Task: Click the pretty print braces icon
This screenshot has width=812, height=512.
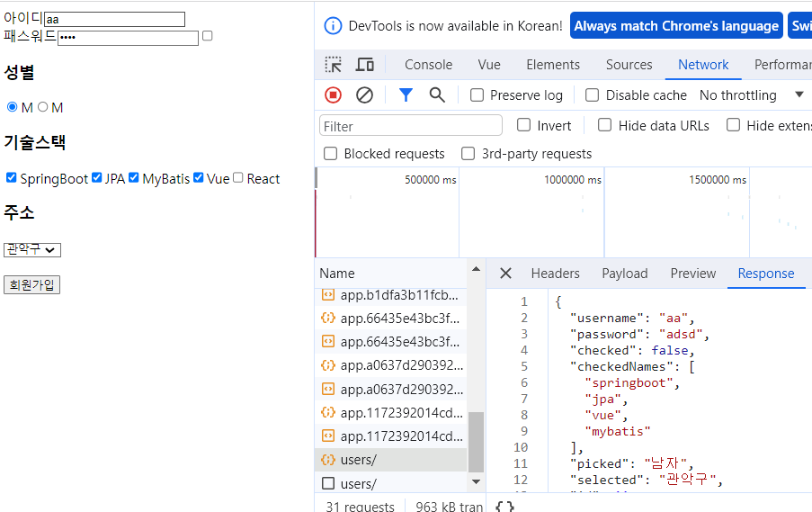Action: click(504, 507)
